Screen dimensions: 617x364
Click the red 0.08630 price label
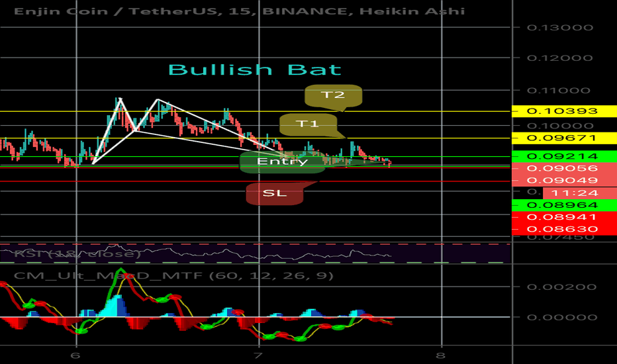tap(564, 229)
